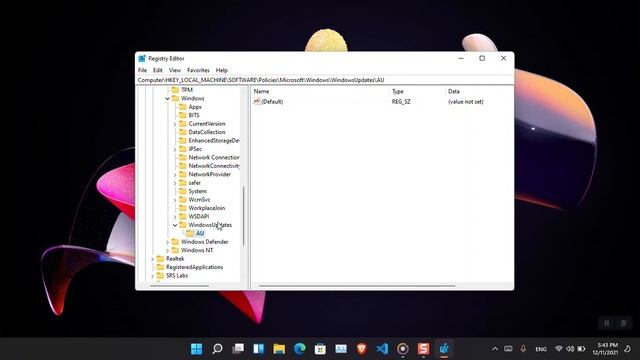Launch Brave browser from taskbar
Image resolution: width=640 pixels, height=360 pixels.
pyautogui.click(x=362, y=349)
